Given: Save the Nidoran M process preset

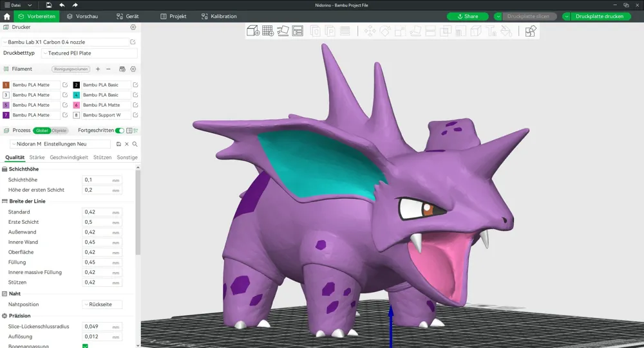Looking at the screenshot, I should [x=118, y=144].
